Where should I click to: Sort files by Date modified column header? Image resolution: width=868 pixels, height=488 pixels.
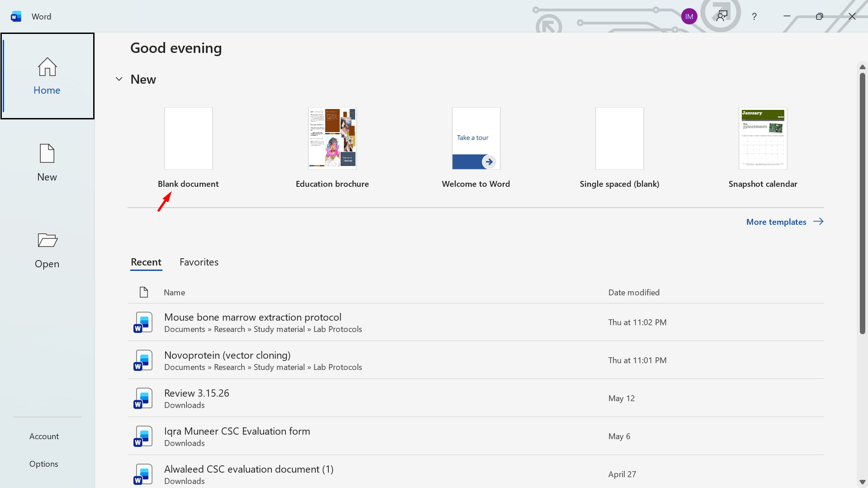tap(634, 293)
